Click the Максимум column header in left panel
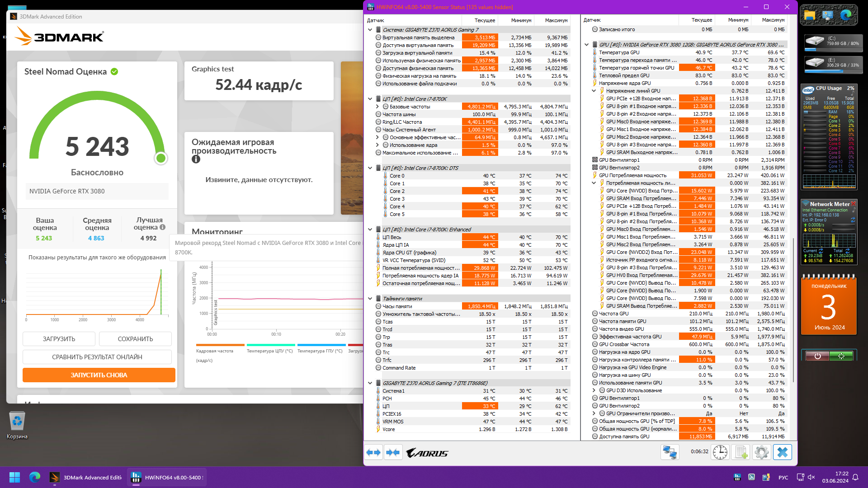 pyautogui.click(x=556, y=20)
